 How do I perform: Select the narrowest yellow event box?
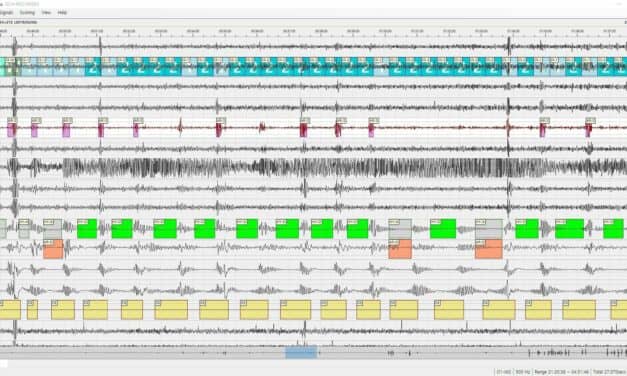32,310
